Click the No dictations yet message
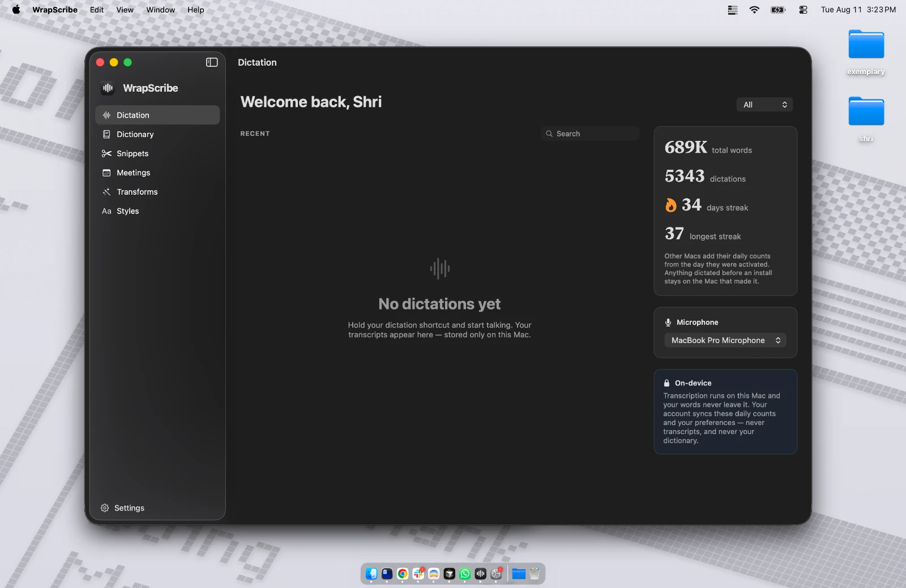Image resolution: width=906 pixels, height=588 pixels. click(x=439, y=304)
